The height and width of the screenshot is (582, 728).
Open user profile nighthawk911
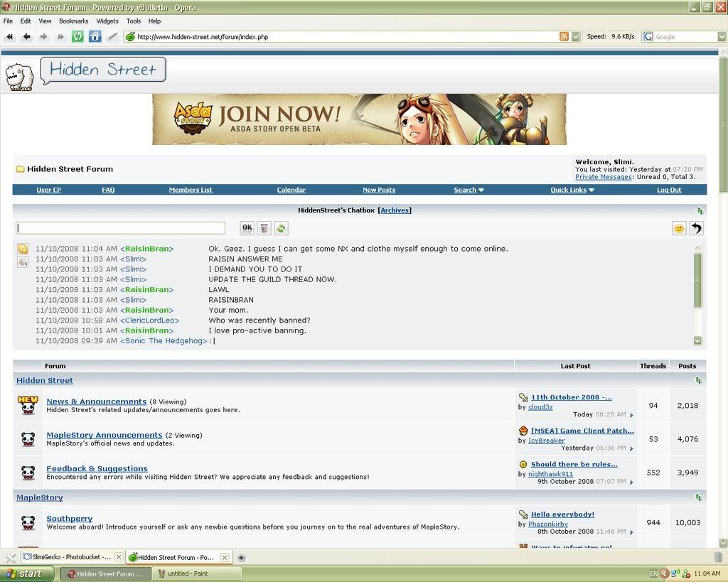(x=551, y=474)
